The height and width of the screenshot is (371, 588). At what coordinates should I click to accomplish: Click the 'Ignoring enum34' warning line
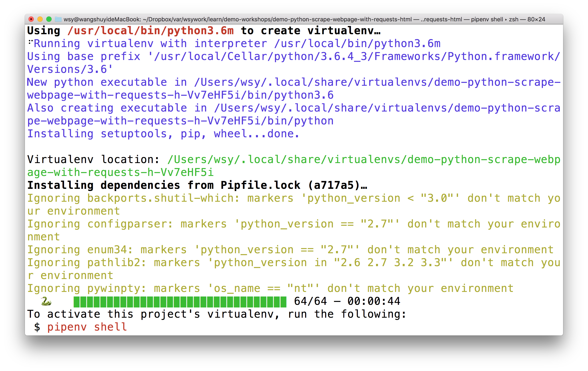tap(290, 250)
